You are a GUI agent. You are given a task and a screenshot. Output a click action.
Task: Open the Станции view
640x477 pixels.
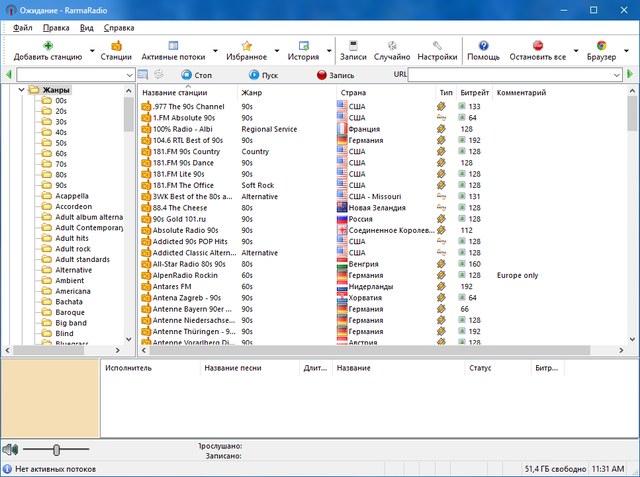tap(116, 46)
